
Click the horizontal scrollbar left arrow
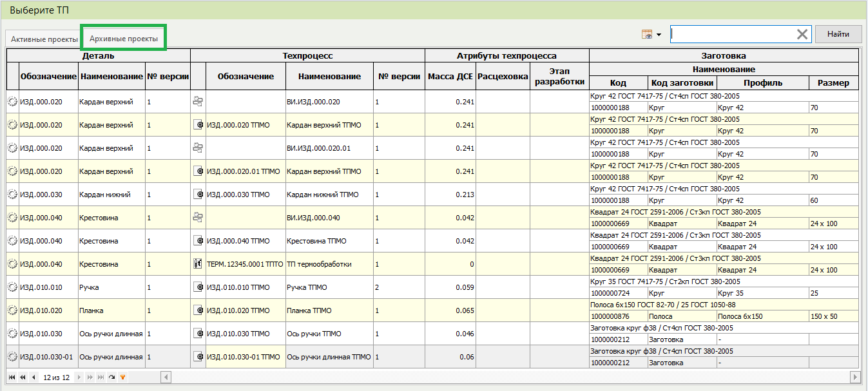[x=166, y=377]
